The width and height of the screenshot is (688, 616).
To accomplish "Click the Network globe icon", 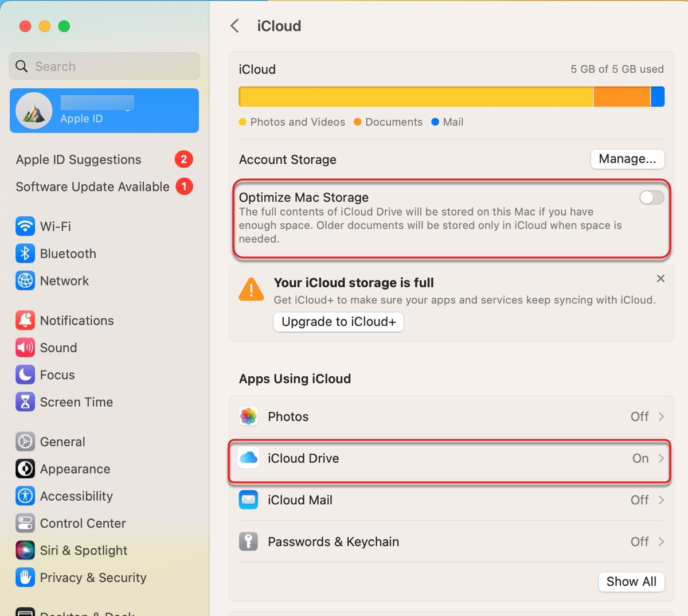I will (25, 281).
